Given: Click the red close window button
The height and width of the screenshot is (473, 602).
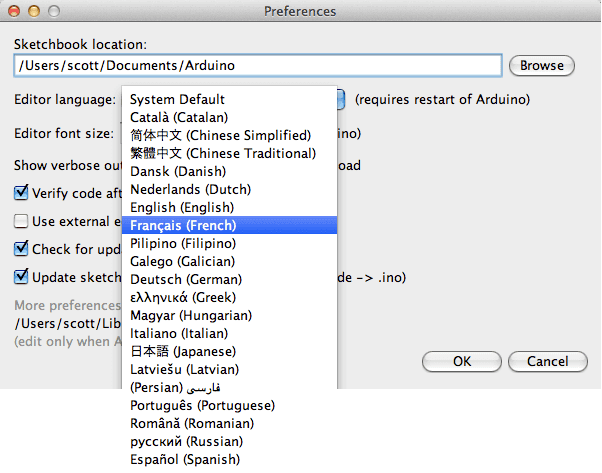Looking at the screenshot, I should (x=13, y=11).
